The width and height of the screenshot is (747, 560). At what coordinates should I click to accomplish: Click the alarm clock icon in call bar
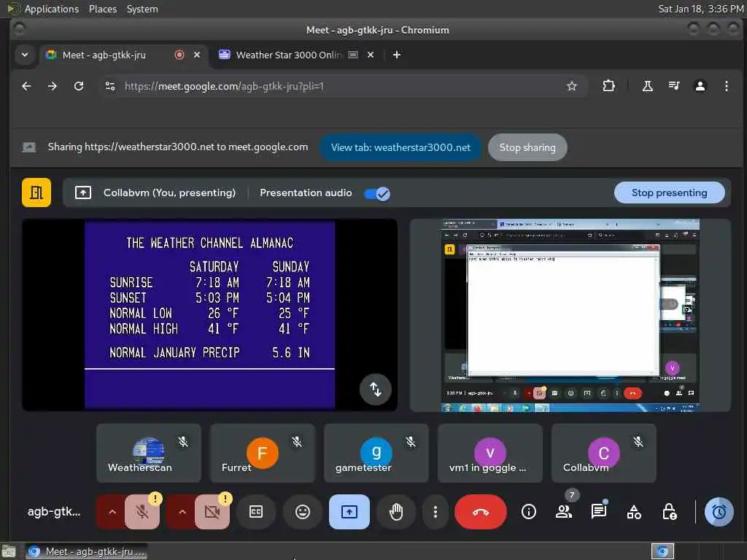tap(719, 512)
